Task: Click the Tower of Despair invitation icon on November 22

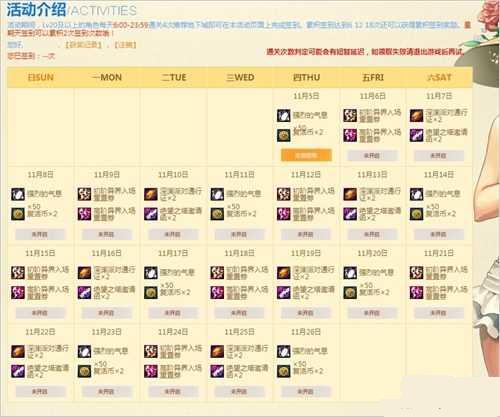Action: pos(18,371)
